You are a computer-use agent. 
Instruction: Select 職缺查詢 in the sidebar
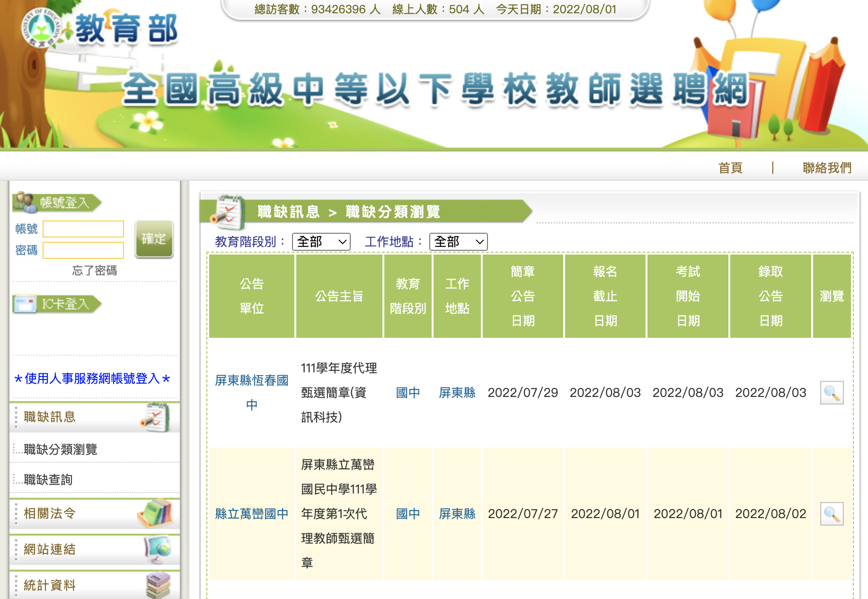48,479
